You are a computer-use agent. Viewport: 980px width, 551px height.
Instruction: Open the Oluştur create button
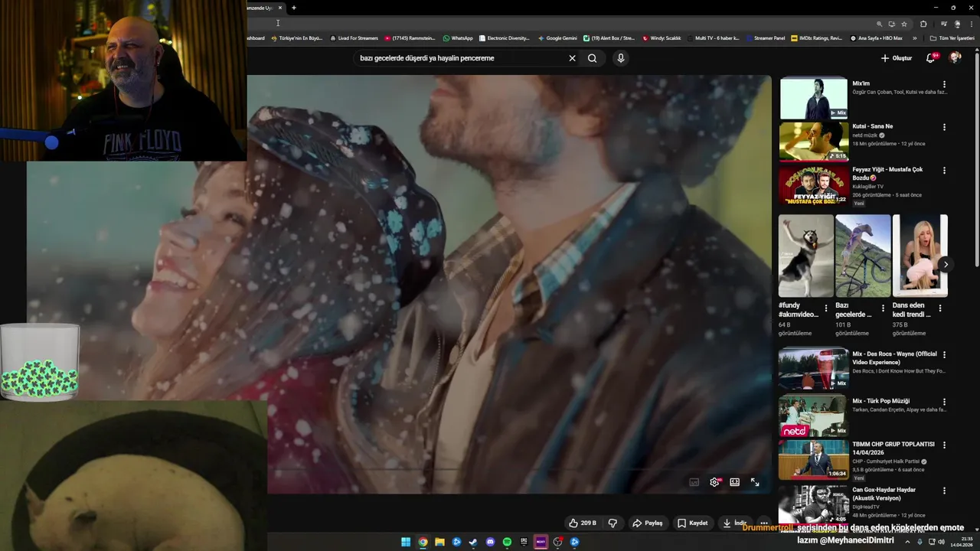click(x=897, y=58)
